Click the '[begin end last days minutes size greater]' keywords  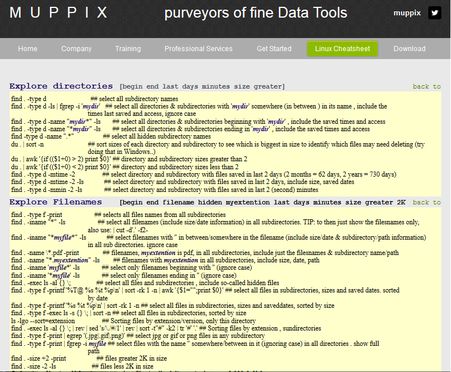[x=202, y=87]
